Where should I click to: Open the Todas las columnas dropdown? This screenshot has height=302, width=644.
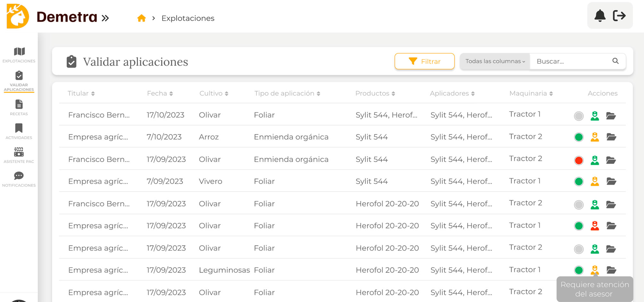pos(495,61)
